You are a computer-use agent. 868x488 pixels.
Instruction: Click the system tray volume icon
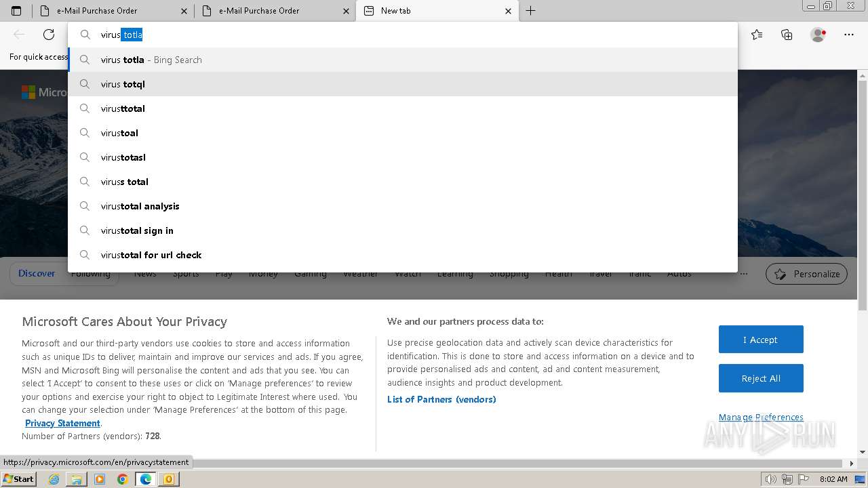[771, 479]
